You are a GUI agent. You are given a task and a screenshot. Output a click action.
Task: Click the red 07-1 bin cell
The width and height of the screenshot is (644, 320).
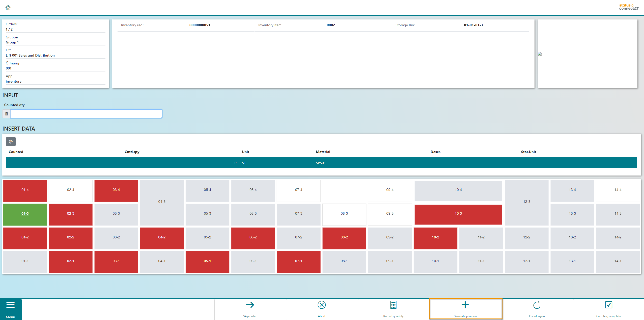point(298,261)
